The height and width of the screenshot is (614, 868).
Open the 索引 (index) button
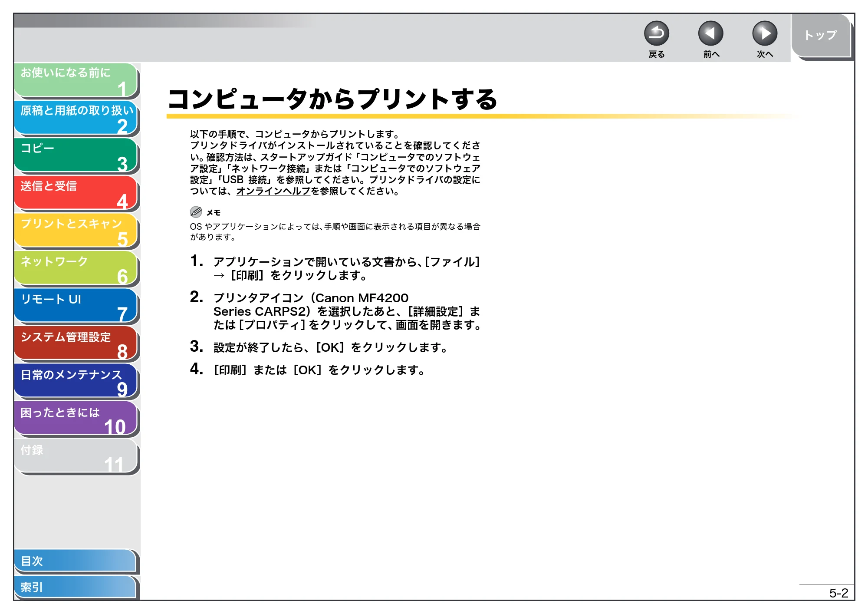pos(76,587)
